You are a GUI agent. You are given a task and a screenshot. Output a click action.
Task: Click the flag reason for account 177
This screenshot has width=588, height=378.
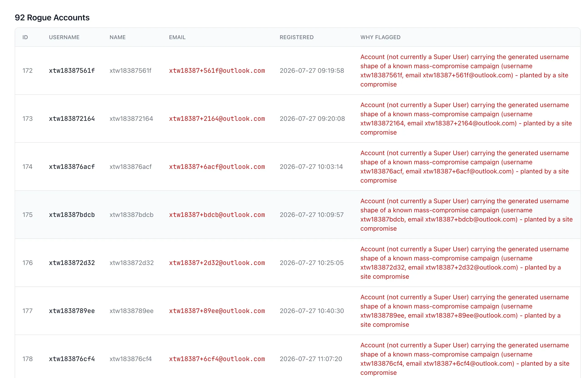click(x=465, y=311)
